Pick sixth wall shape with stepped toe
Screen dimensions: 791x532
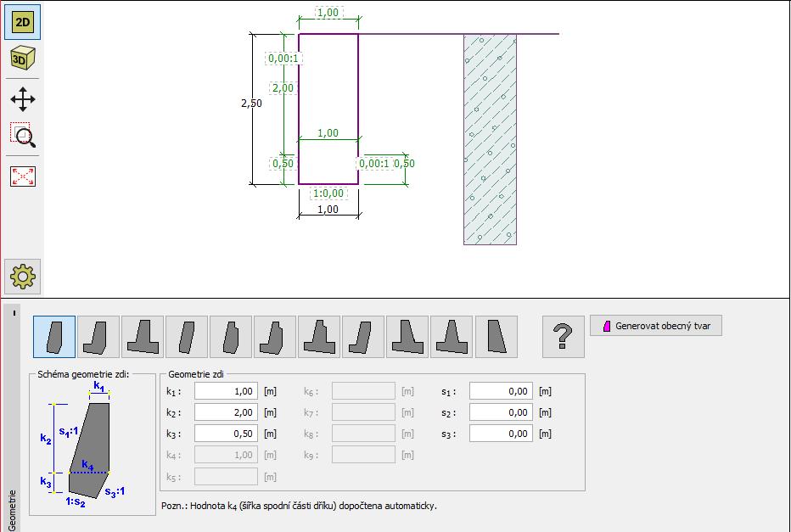275,337
